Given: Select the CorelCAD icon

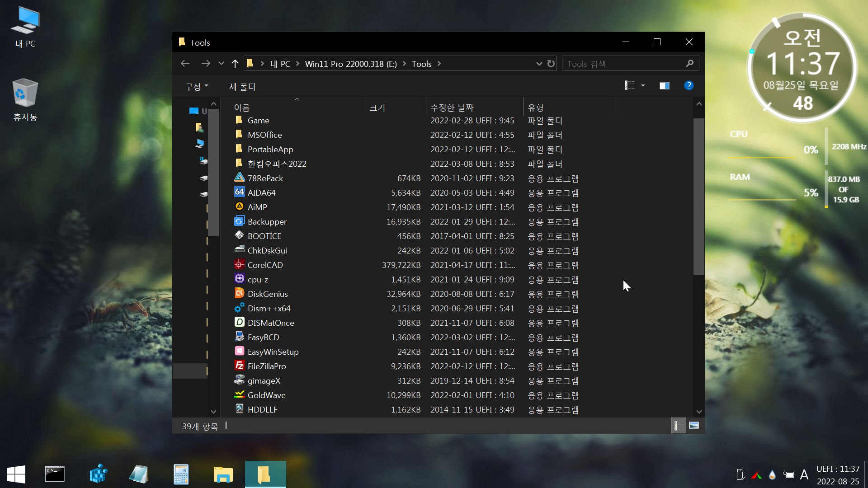Looking at the screenshot, I should [x=239, y=264].
